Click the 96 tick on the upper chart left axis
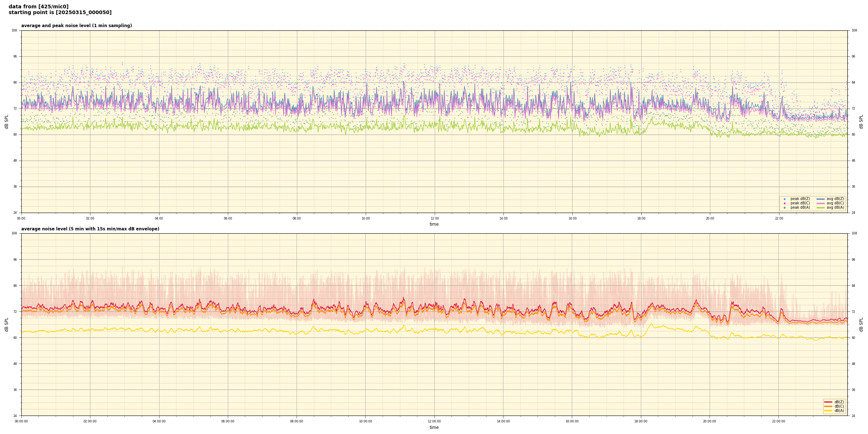 coord(14,56)
